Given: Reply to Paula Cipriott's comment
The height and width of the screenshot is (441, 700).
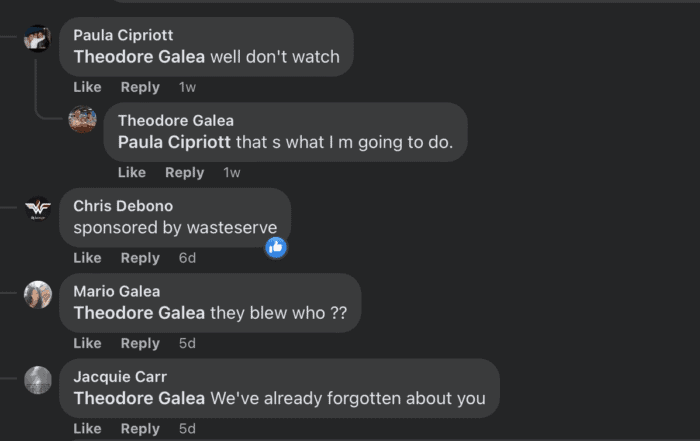Looking at the screenshot, I should point(140,87).
